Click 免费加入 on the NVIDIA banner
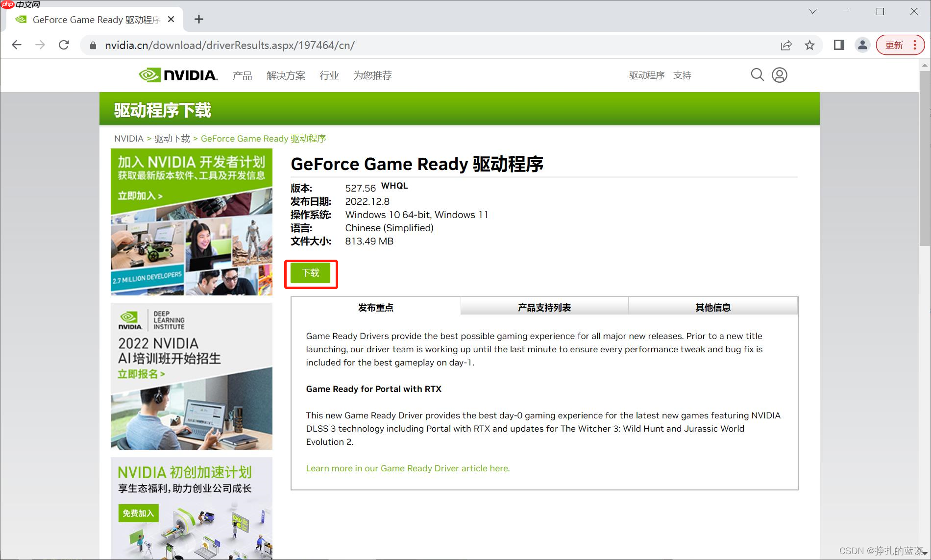931x560 pixels. 138,513
